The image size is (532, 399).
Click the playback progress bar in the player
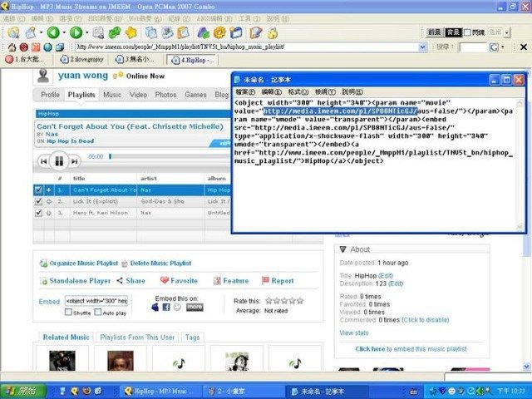[170, 156]
